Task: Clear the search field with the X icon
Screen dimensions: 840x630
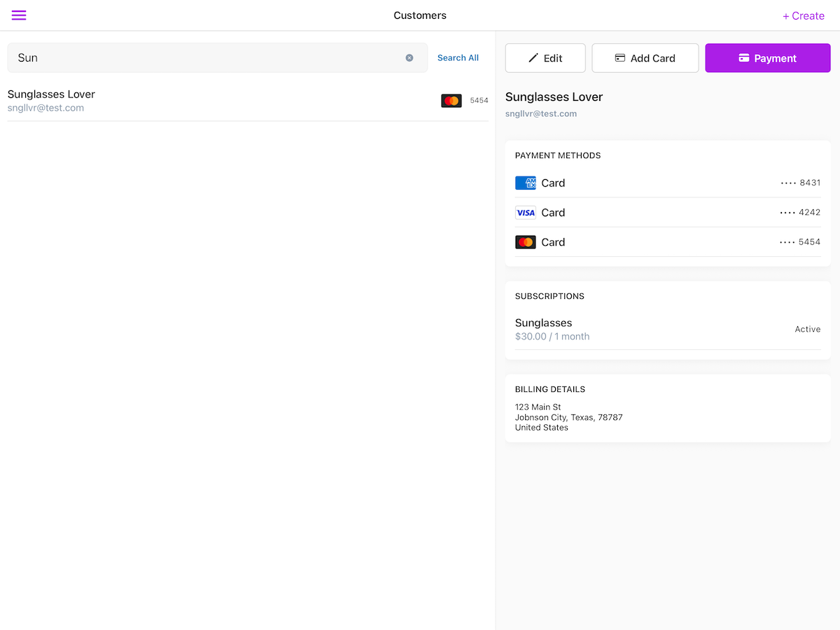Action: [409, 58]
